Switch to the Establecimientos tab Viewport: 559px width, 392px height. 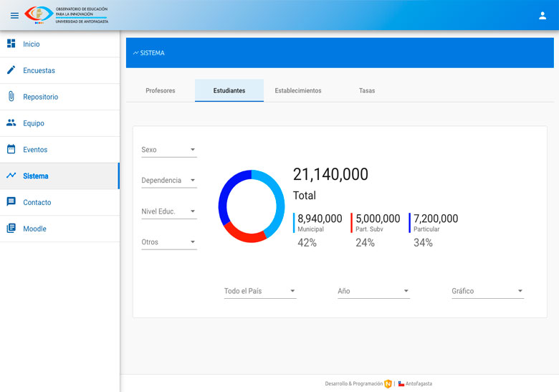pos(298,90)
